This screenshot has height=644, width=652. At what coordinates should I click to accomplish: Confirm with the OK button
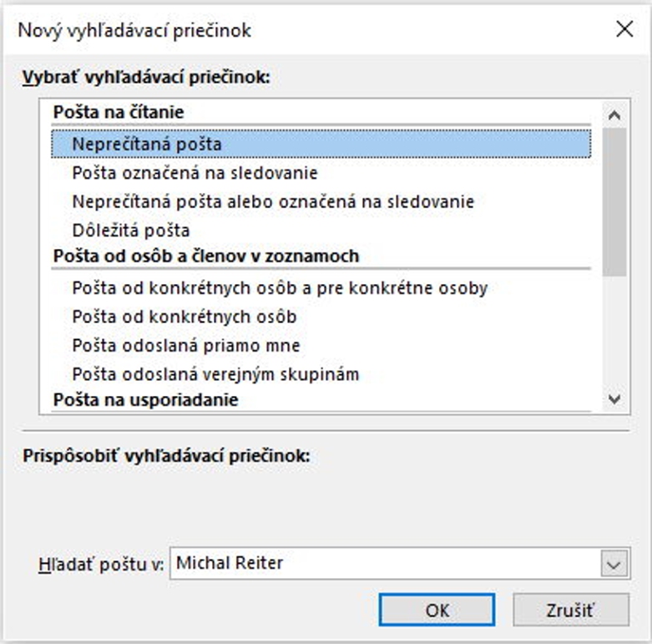tap(437, 610)
